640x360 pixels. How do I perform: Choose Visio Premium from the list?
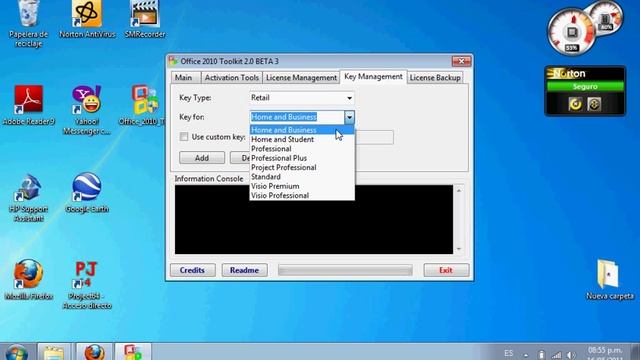302,186
